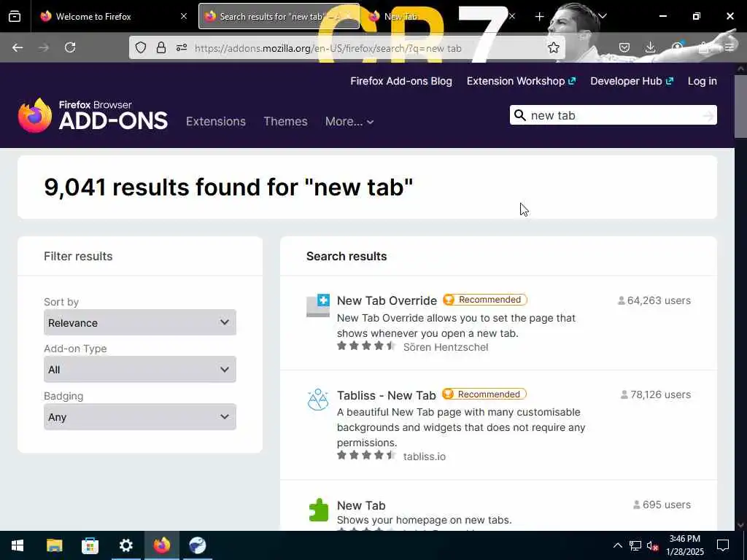Open the Sort by Relevance dropdown
Screen dimensions: 747x560
140,322
